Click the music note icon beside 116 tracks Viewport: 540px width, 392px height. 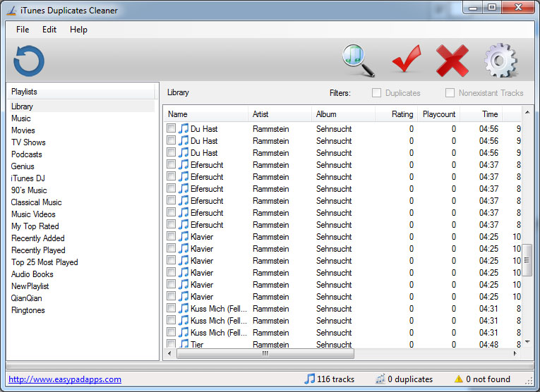pos(310,379)
